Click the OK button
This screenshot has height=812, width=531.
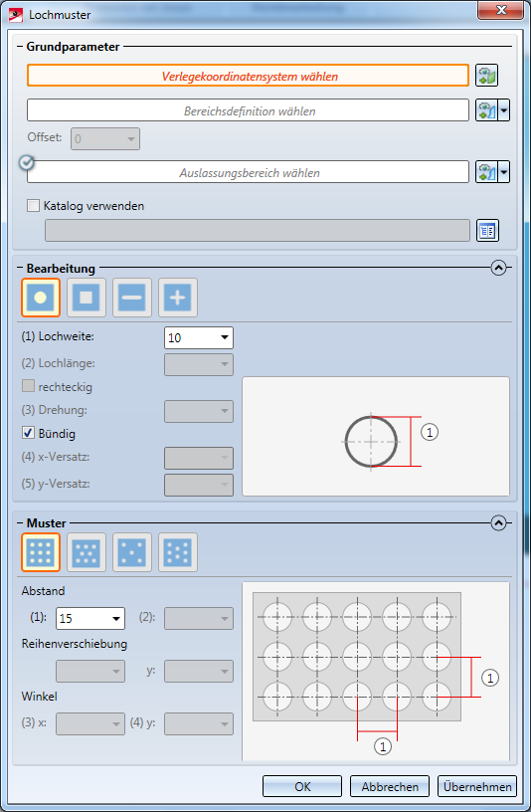(x=302, y=786)
